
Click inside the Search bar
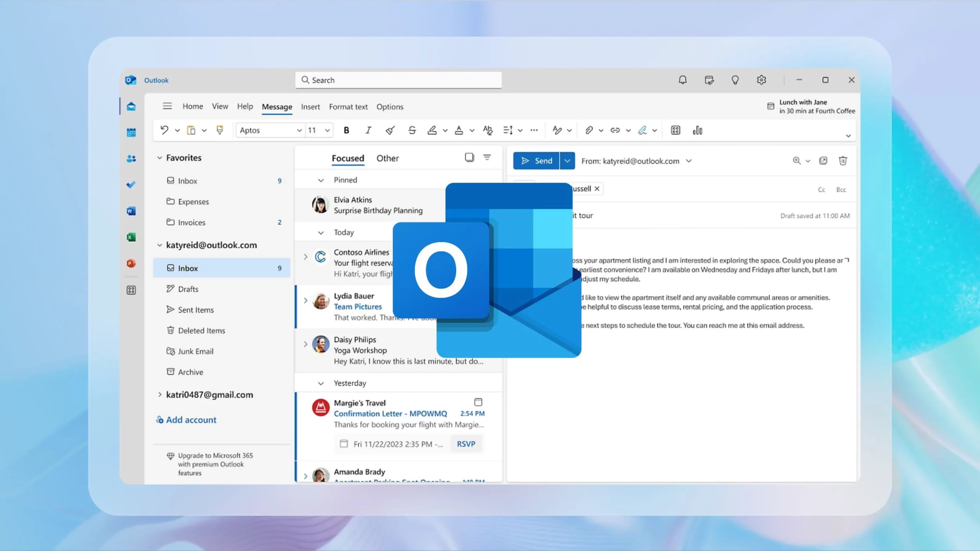pyautogui.click(x=398, y=80)
